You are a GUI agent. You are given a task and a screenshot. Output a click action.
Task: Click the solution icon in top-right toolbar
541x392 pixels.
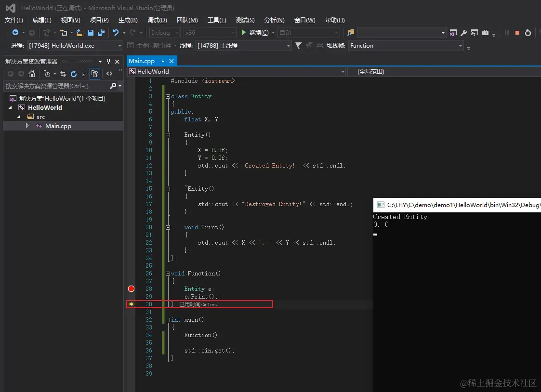point(453,32)
